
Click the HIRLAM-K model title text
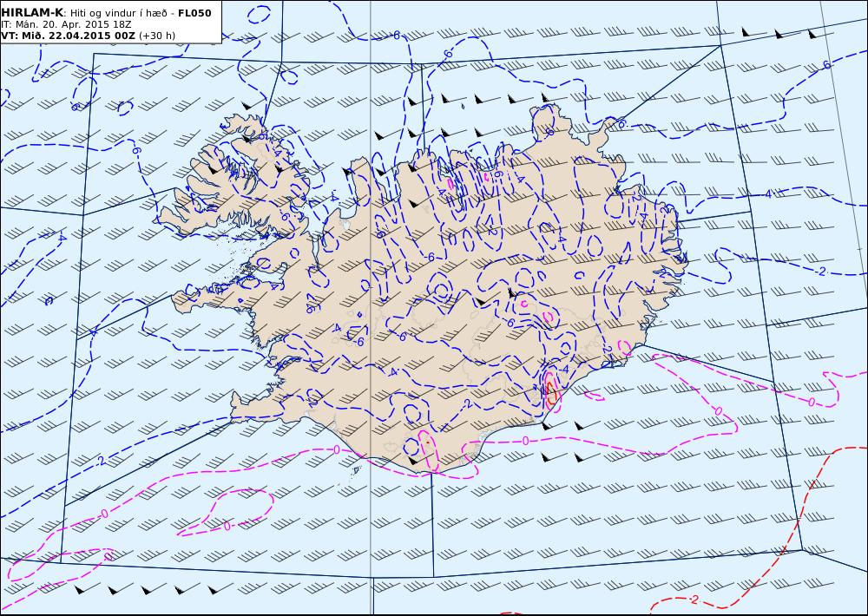tap(32, 13)
